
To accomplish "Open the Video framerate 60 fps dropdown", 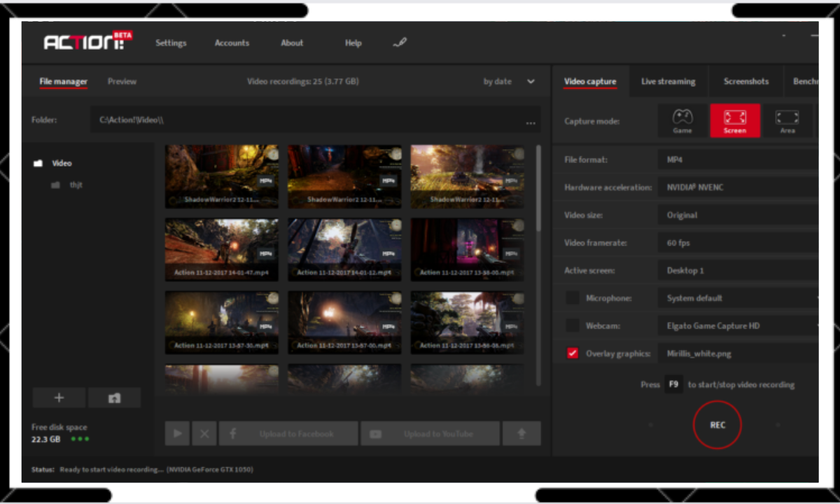I will coord(738,243).
